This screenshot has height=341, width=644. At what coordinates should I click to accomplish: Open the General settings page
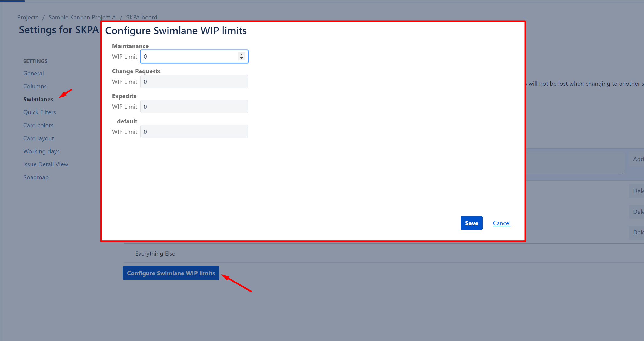pos(34,73)
